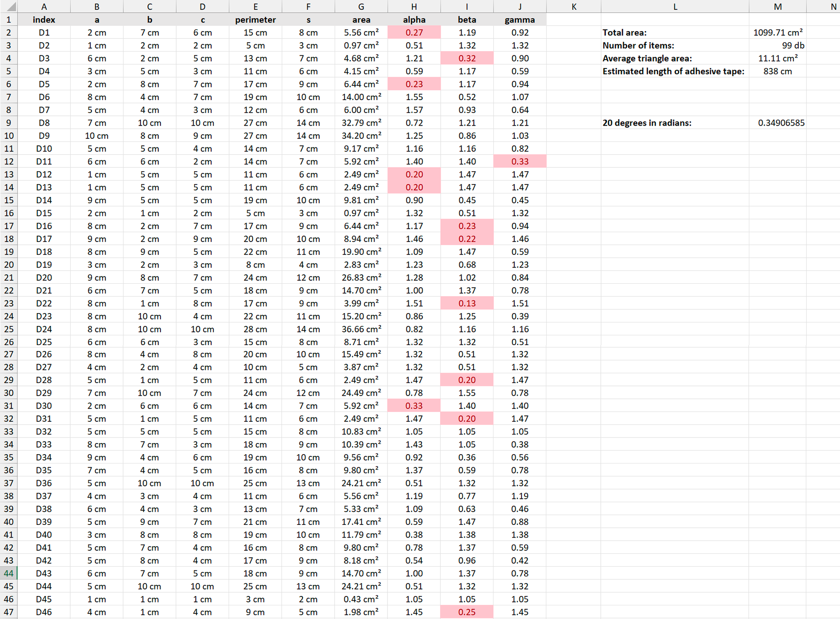This screenshot has height=619, width=840.
Task: Select highlighted beta 0.25 in D46 row
Action: click(467, 612)
